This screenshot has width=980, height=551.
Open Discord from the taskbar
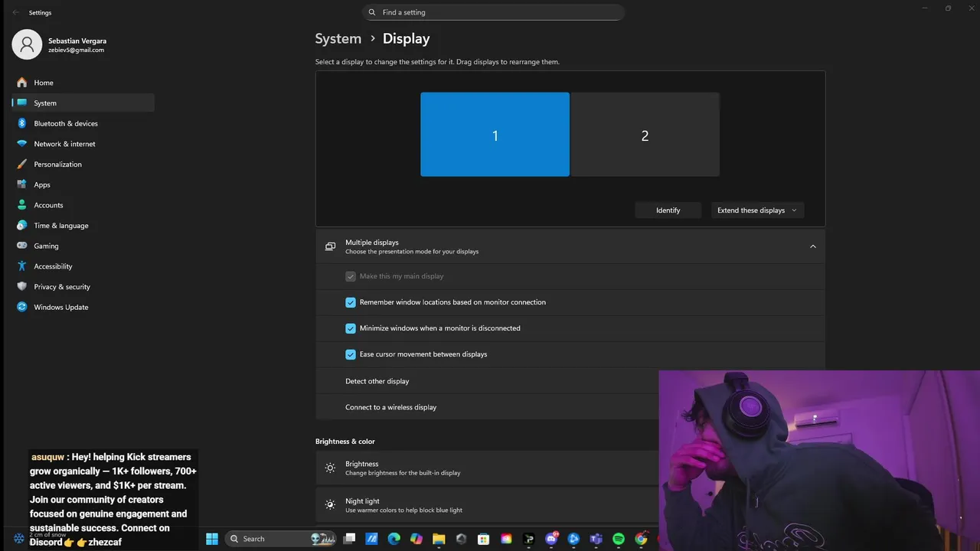coord(551,539)
